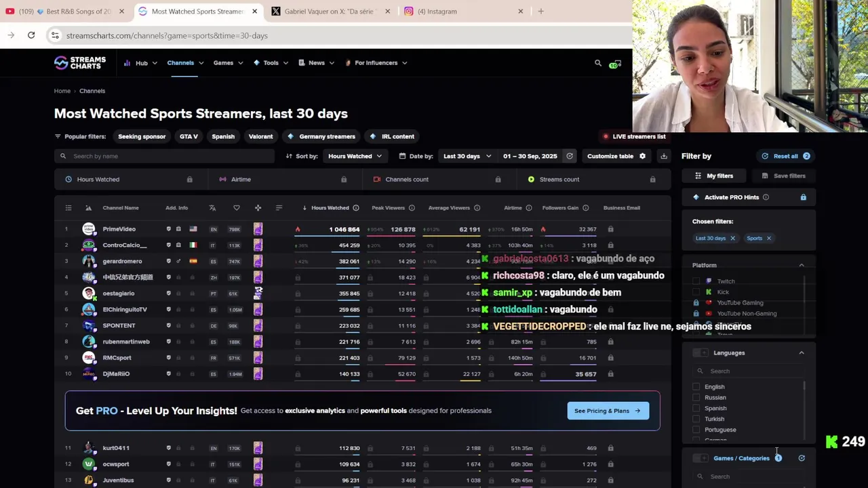This screenshot has width=868, height=488.
Task: Check the Spanish language checkbox
Action: pos(696,409)
